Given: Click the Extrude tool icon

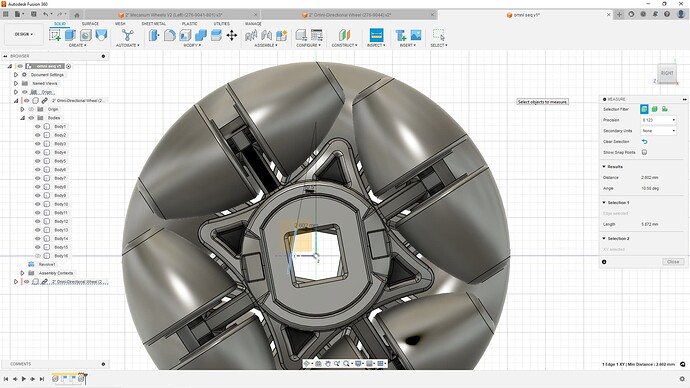Looking at the screenshot, I should pos(70,35).
